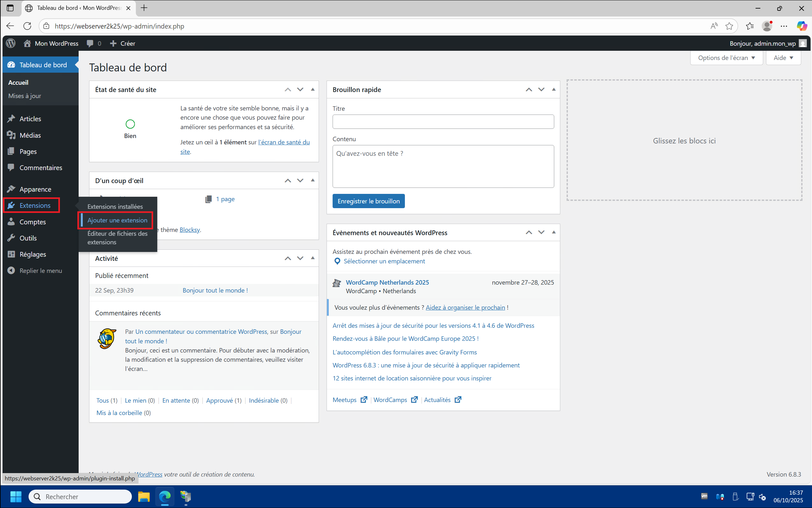Collapse the sidebar with Replier le menu

click(x=40, y=270)
